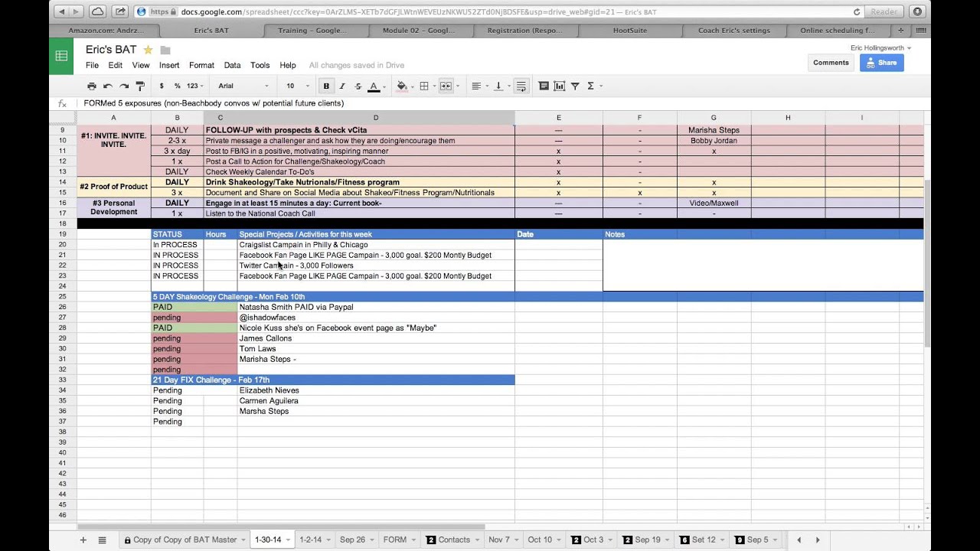Reload the page in browser
This screenshot has width=980, height=551.
(857, 11)
